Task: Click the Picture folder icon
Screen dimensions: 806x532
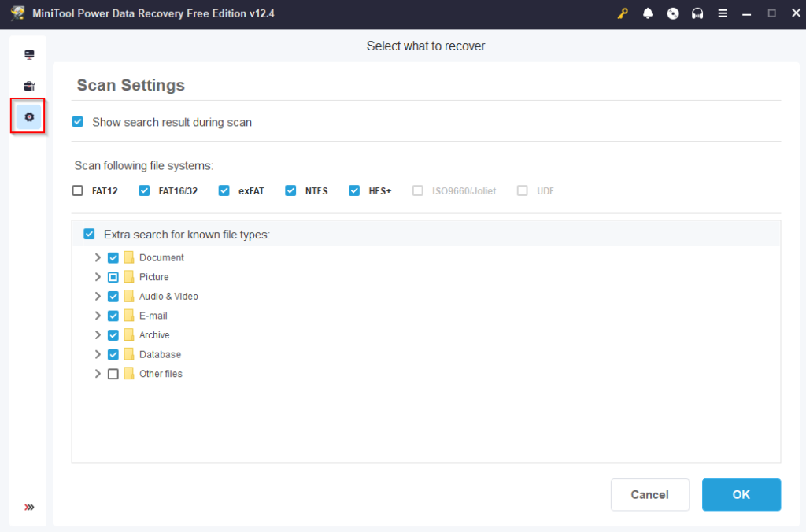Action: pyautogui.click(x=129, y=277)
